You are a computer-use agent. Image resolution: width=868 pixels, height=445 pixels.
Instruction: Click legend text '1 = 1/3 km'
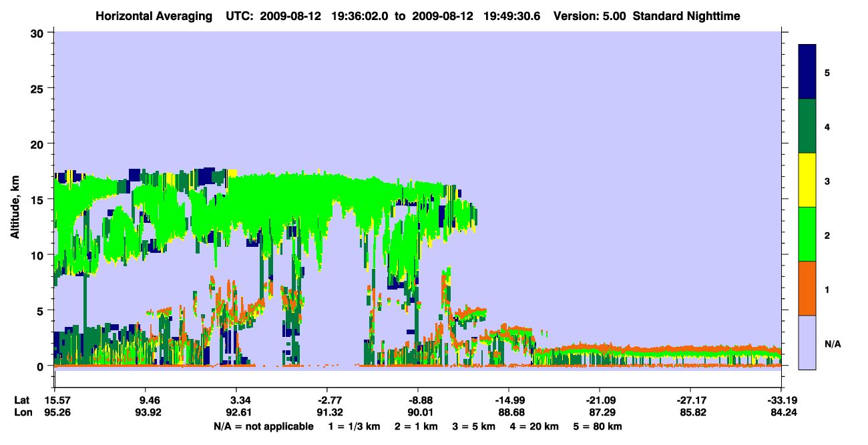point(354,426)
